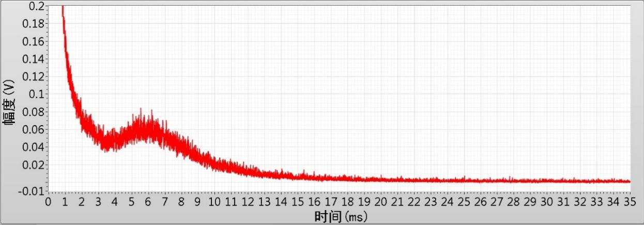The image size is (644, 225).
Task: Click the y-axis tick label 0.02
Action: pyautogui.click(x=35, y=164)
